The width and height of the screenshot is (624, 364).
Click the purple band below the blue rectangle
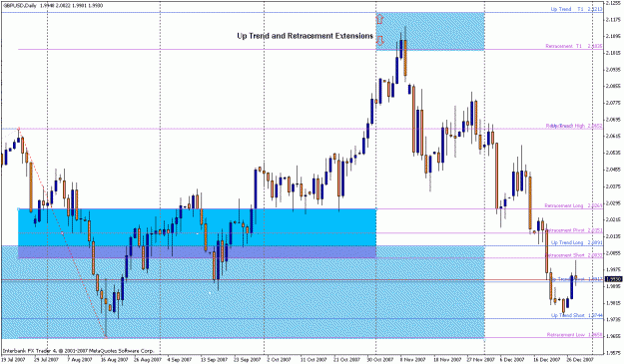(x=197, y=252)
